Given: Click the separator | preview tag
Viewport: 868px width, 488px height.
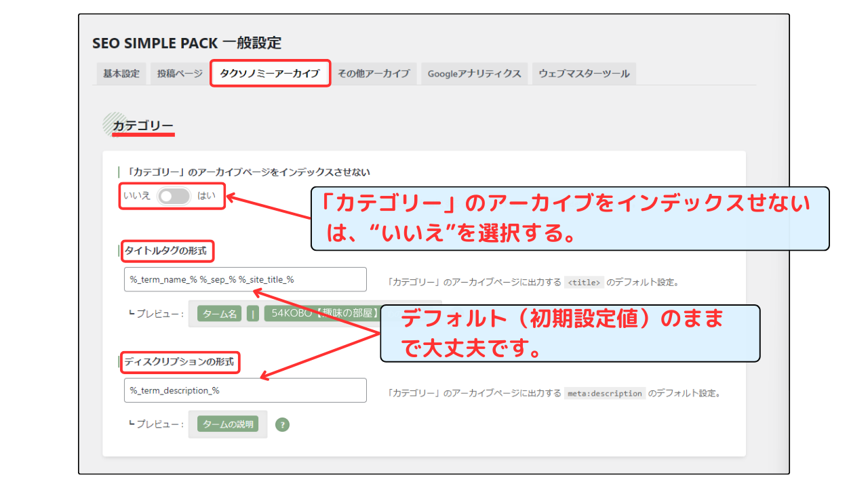Looking at the screenshot, I should pyautogui.click(x=253, y=314).
